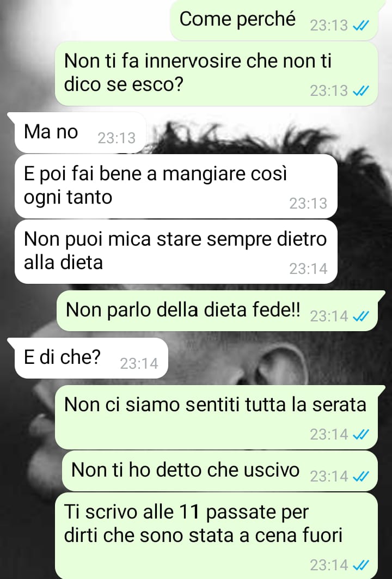Click 23:14 timestamp on 'alla dieta' message
This screenshot has height=579, width=392.
pyautogui.click(x=308, y=269)
